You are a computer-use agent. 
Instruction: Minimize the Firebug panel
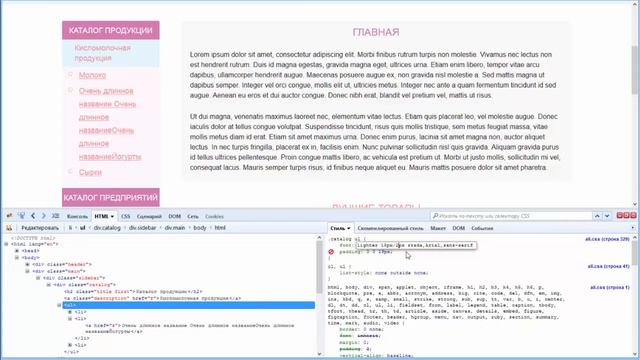[620, 215]
